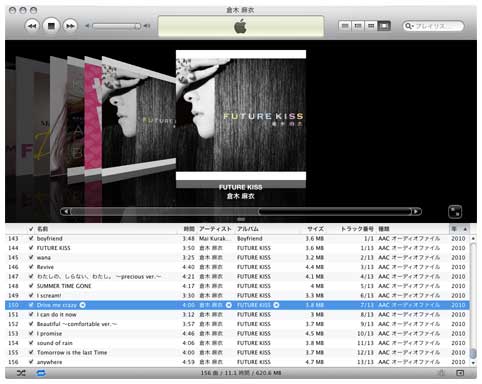Click track list scroll down arrow

[473, 362]
